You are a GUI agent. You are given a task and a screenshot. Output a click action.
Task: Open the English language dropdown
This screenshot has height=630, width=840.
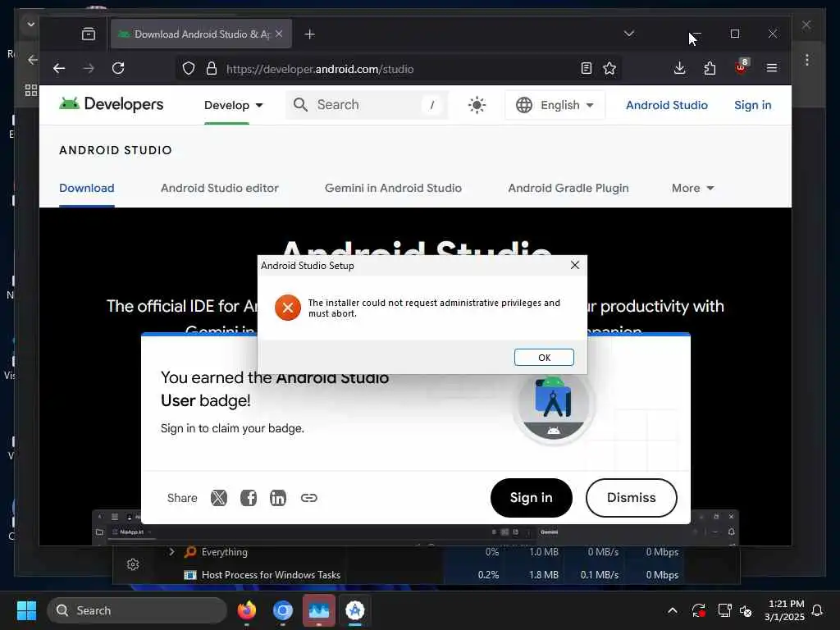tap(555, 105)
